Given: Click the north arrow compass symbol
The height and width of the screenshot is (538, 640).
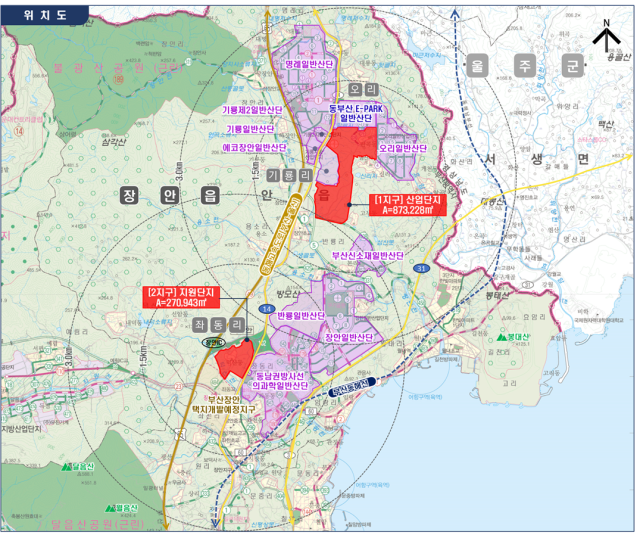Looking at the screenshot, I should point(605,37).
